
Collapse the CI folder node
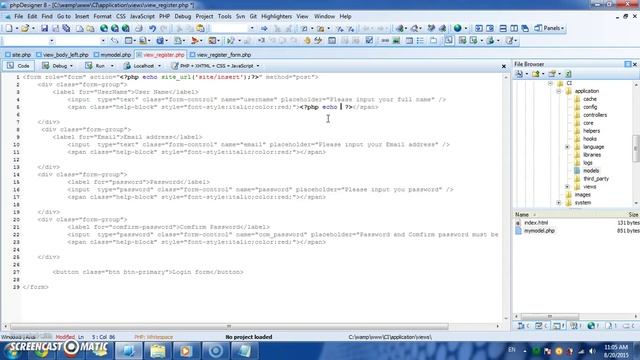[551, 83]
